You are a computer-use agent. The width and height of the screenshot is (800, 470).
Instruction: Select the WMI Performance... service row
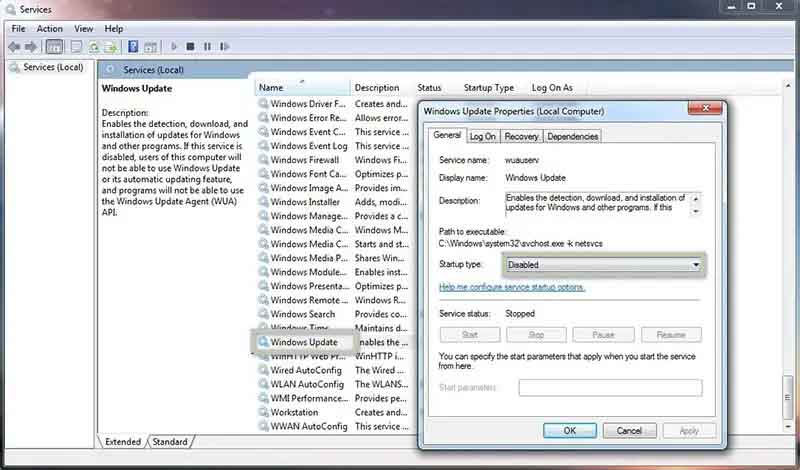click(334, 398)
